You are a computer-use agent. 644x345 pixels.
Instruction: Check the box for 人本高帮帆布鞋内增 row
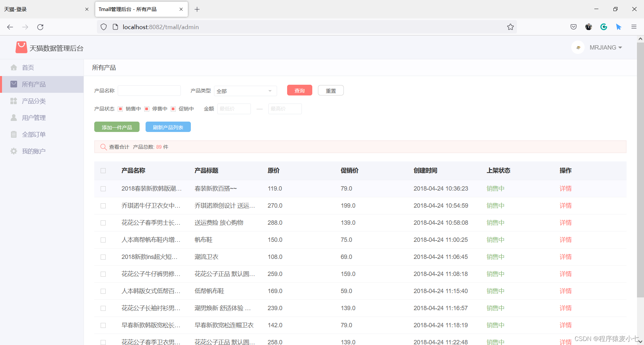point(103,240)
